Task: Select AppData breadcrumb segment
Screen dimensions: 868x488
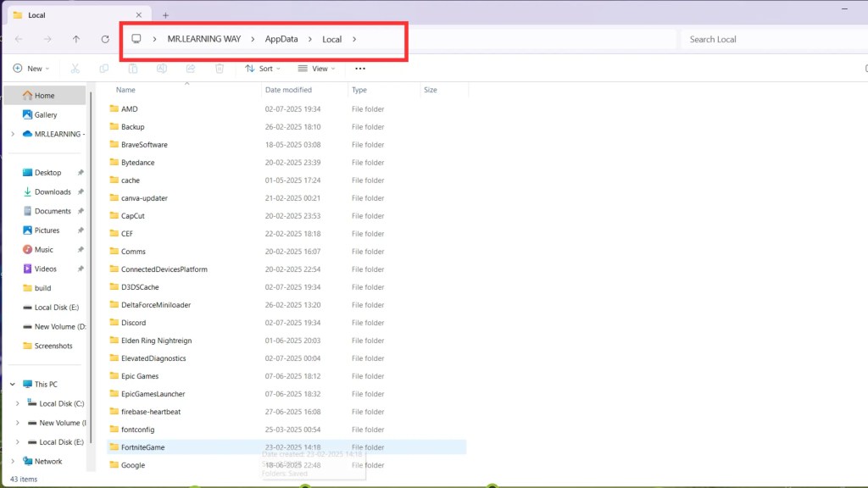Action: [281, 39]
